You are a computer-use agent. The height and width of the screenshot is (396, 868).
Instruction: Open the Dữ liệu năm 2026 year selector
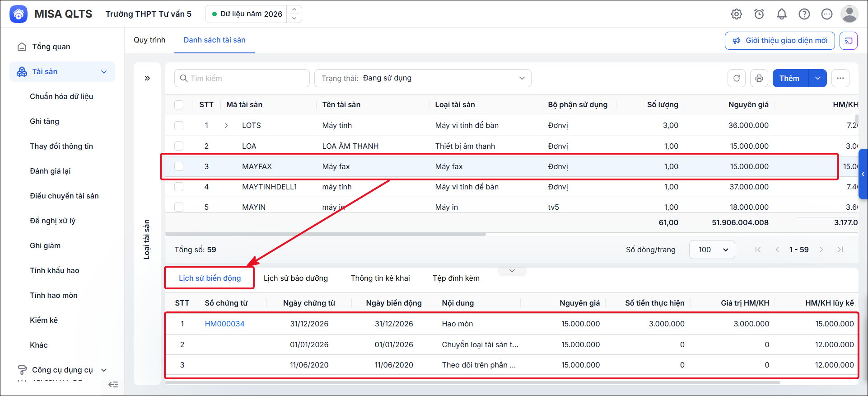[x=253, y=14]
